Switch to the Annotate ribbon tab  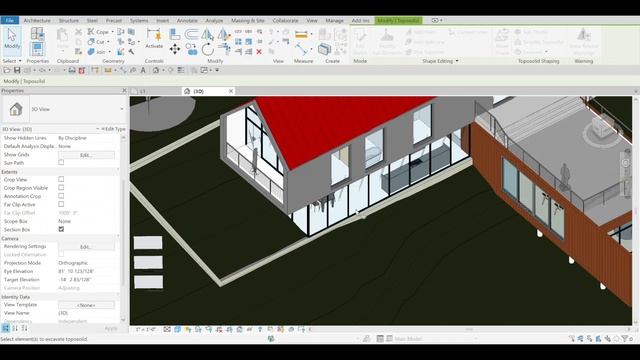[x=187, y=20]
